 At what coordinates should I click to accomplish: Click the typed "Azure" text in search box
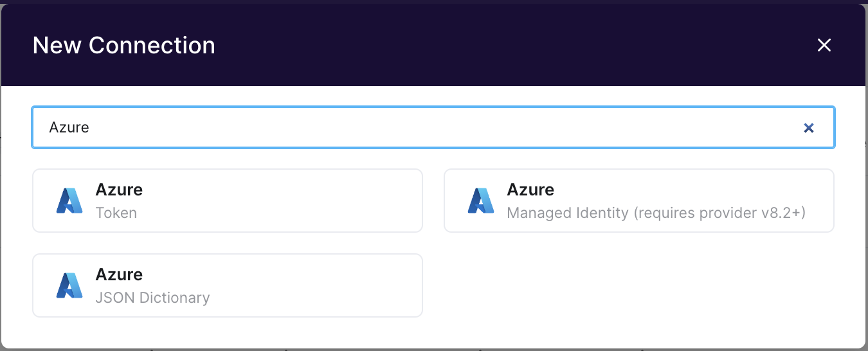[69, 128]
